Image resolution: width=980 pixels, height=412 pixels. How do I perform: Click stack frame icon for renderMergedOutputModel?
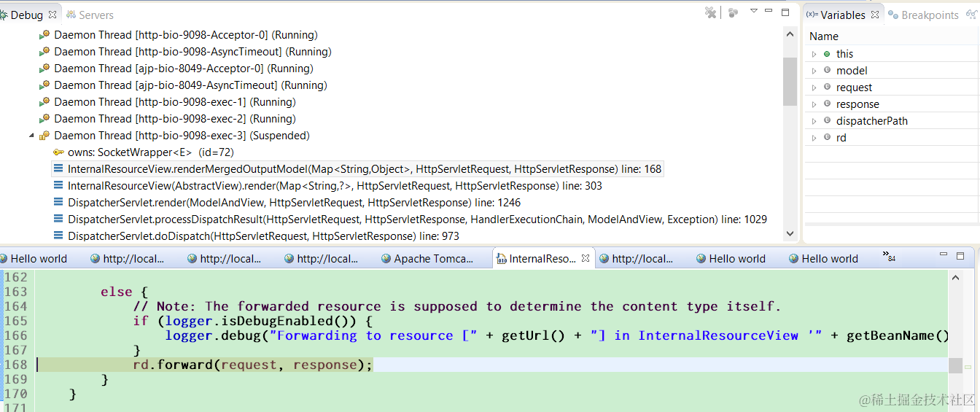tap(58, 169)
